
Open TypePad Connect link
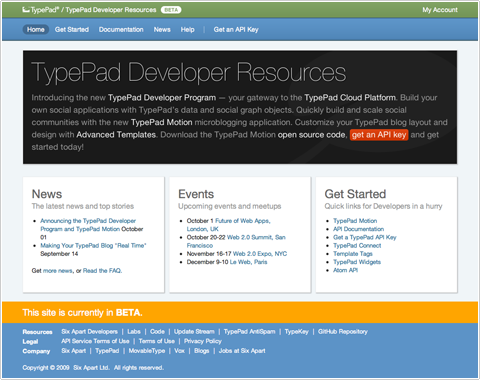click(x=357, y=245)
